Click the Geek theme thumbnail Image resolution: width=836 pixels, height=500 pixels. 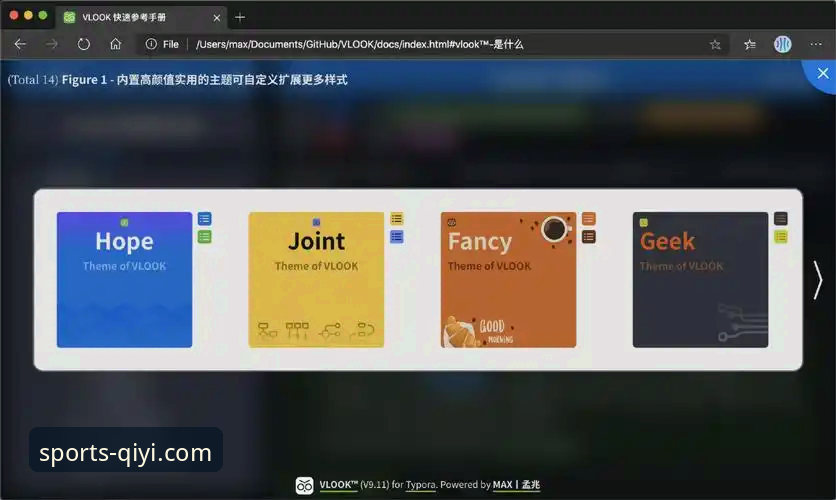[700, 280]
